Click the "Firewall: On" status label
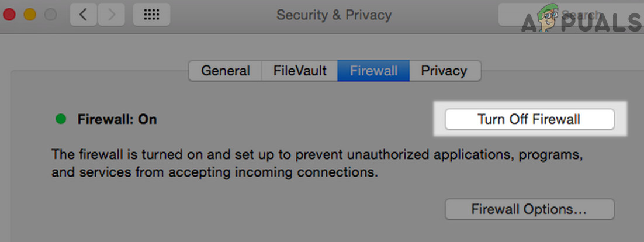The image size is (644, 242). [117, 119]
